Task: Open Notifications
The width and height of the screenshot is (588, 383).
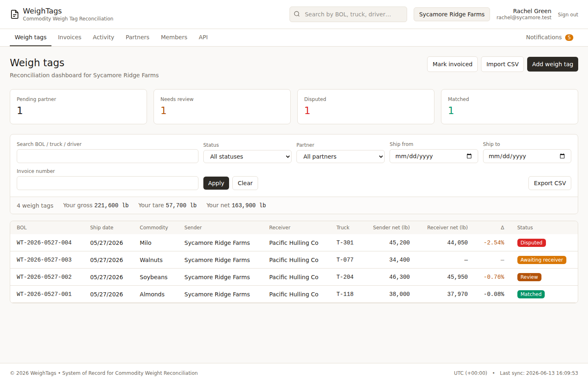Action: pos(549,37)
